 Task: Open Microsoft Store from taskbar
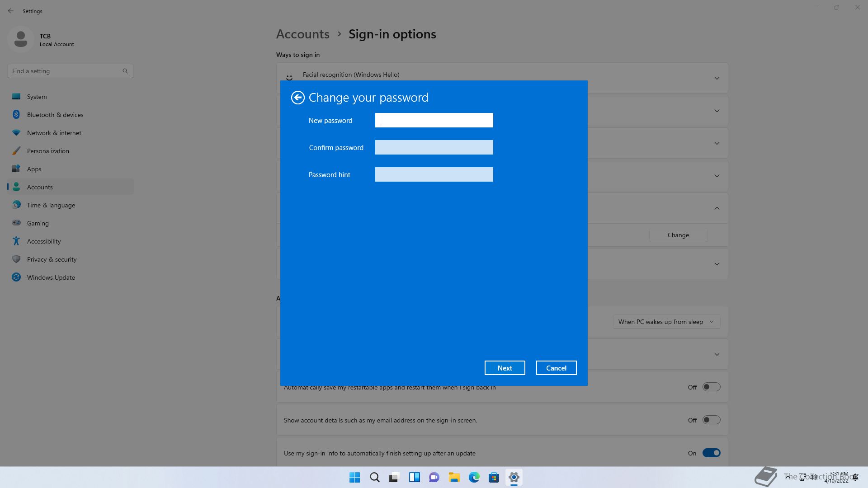[494, 477]
